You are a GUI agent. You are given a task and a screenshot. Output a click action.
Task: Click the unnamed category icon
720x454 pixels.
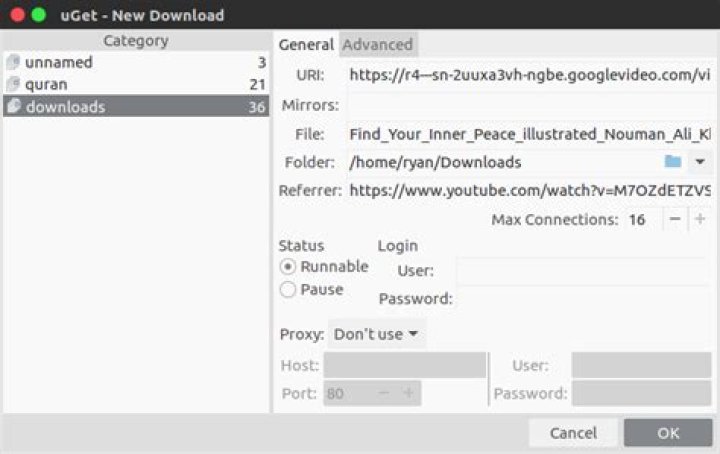[13, 62]
